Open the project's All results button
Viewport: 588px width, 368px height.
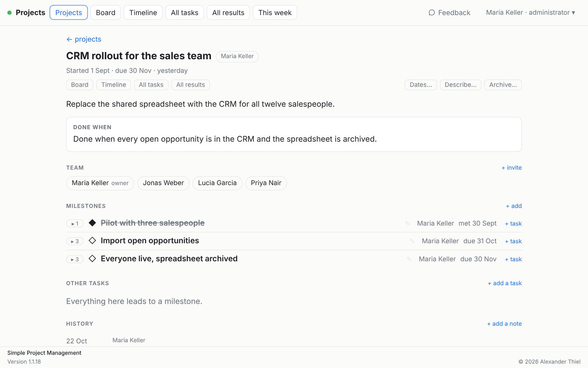click(190, 85)
